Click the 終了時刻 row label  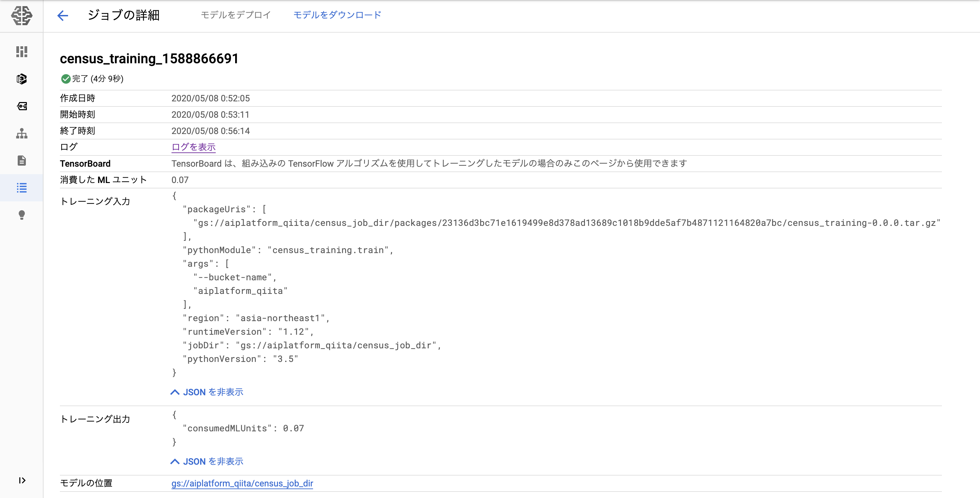[78, 131]
